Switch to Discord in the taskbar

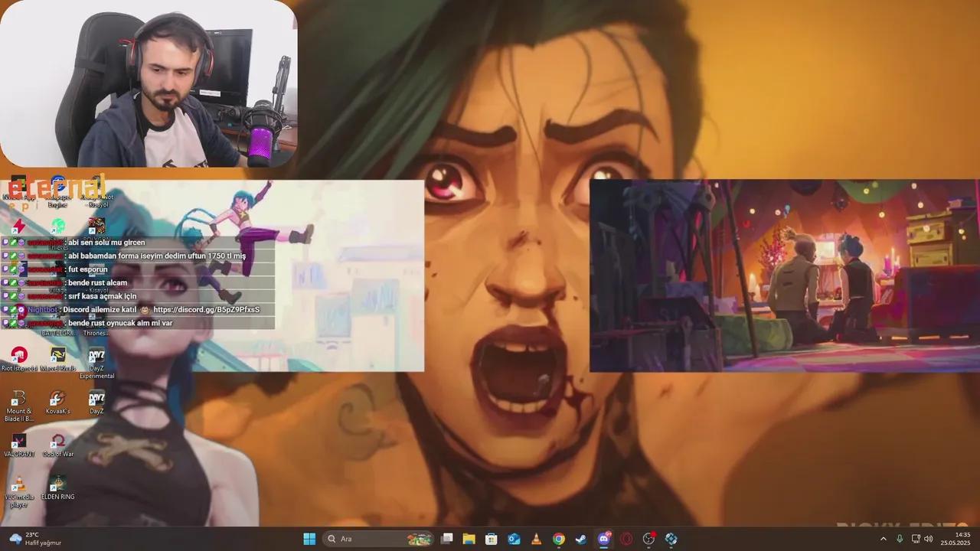coord(604,539)
